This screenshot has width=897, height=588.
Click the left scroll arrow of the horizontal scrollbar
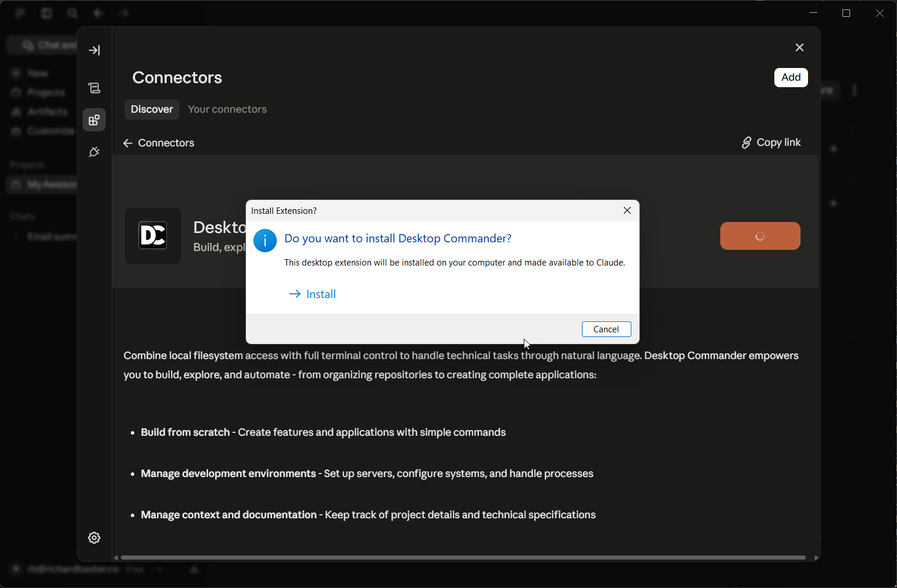click(x=116, y=558)
